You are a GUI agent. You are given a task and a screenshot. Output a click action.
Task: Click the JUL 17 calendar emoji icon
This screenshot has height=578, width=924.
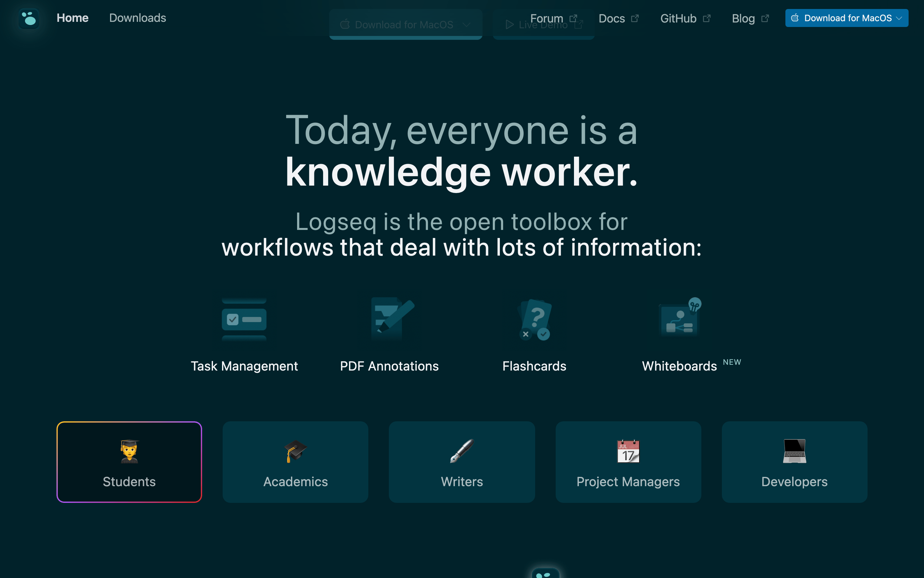pyautogui.click(x=628, y=451)
